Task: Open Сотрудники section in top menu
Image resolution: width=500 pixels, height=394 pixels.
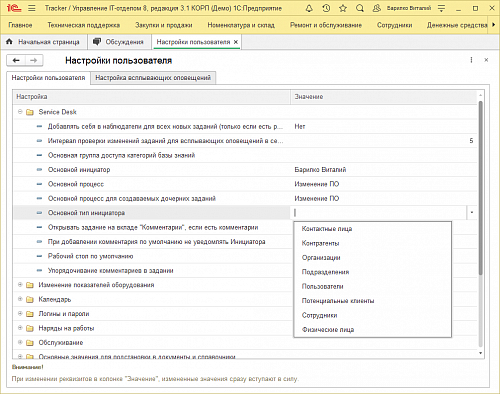Action: 394,25
